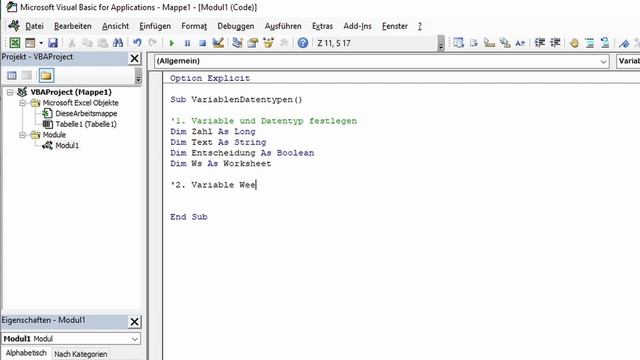Click the standard toolbar options arrow after Z 11, S 17
640x360 pixels.
click(x=441, y=43)
